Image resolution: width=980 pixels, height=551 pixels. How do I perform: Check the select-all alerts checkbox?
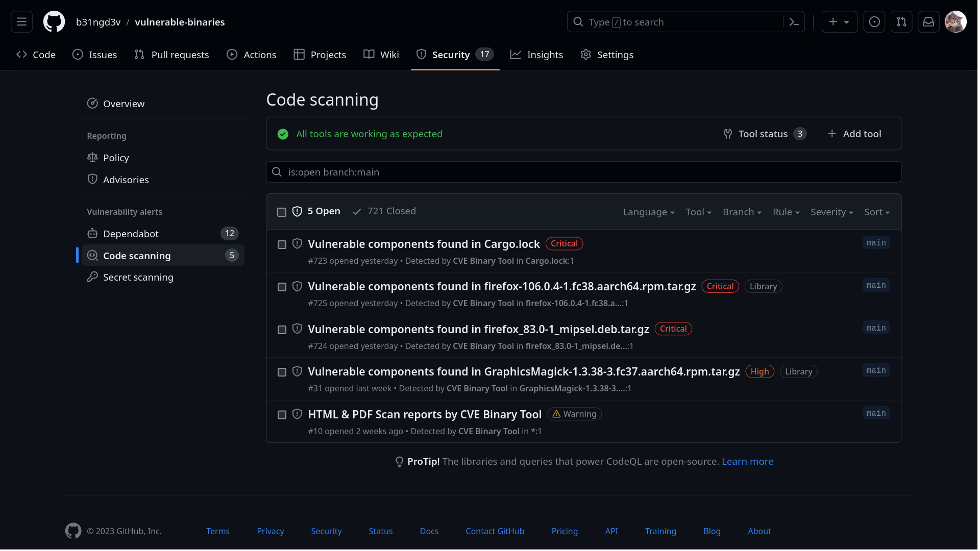282,212
